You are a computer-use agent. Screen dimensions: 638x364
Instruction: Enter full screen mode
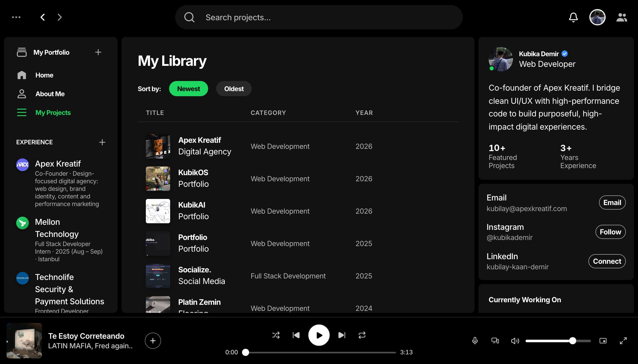click(x=623, y=341)
